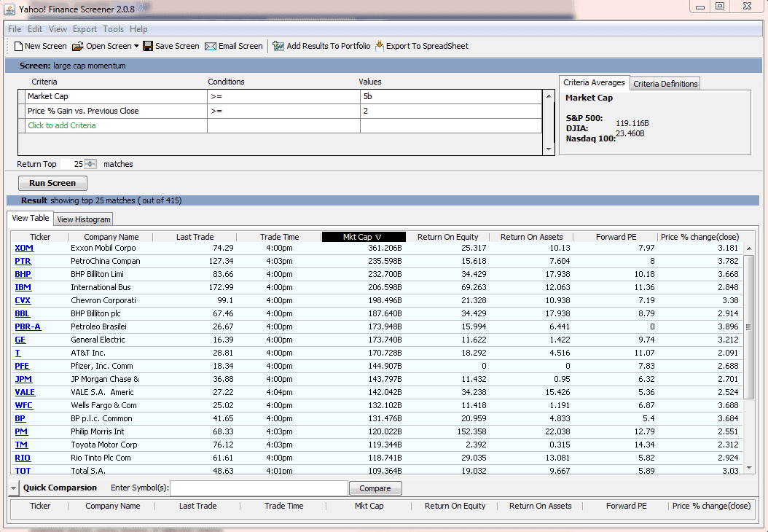Viewport: 768px width, 532px height.
Task: Save the screen with the floppy icon
Action: (x=148, y=46)
